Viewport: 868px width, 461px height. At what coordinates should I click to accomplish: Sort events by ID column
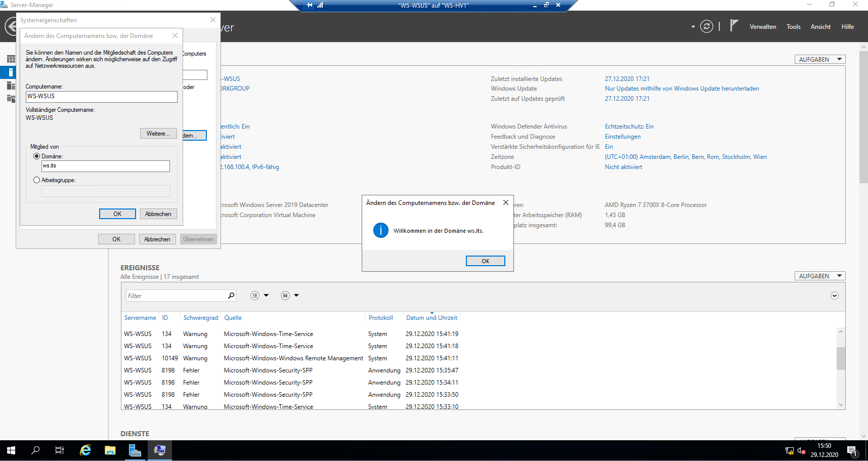(165, 318)
